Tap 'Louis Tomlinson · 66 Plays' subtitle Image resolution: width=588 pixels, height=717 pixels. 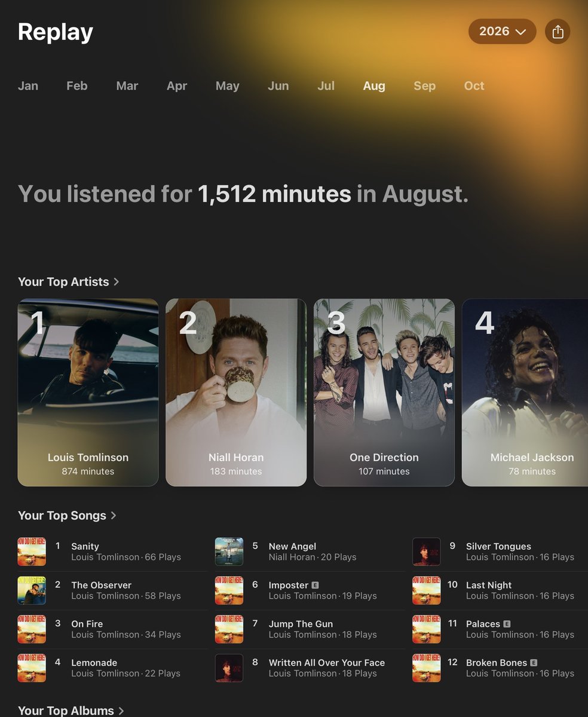(x=126, y=557)
